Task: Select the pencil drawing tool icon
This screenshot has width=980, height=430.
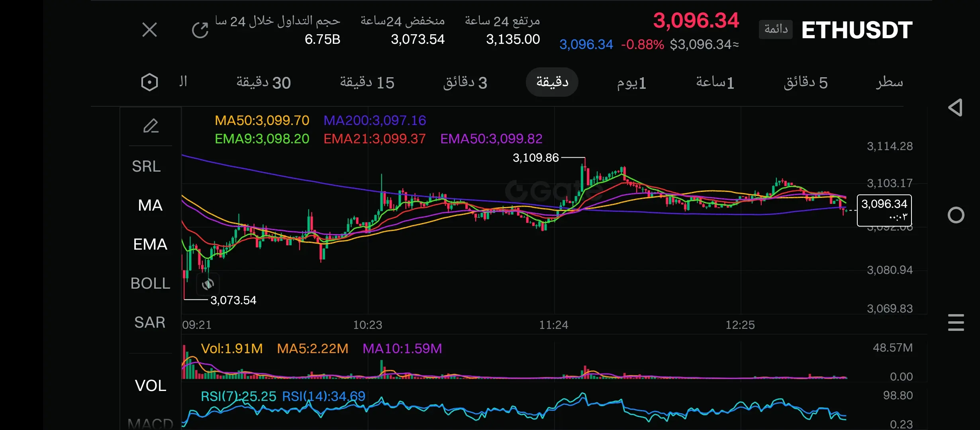Action: tap(151, 126)
